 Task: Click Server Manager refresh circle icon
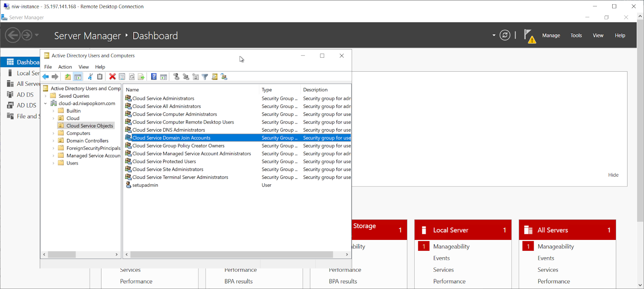505,35
